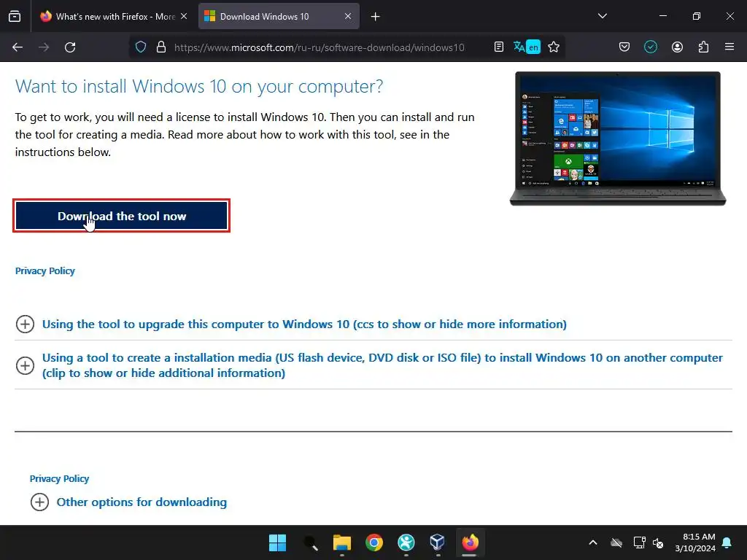Open network status tray icon
This screenshot has width=747, height=560.
click(x=639, y=542)
